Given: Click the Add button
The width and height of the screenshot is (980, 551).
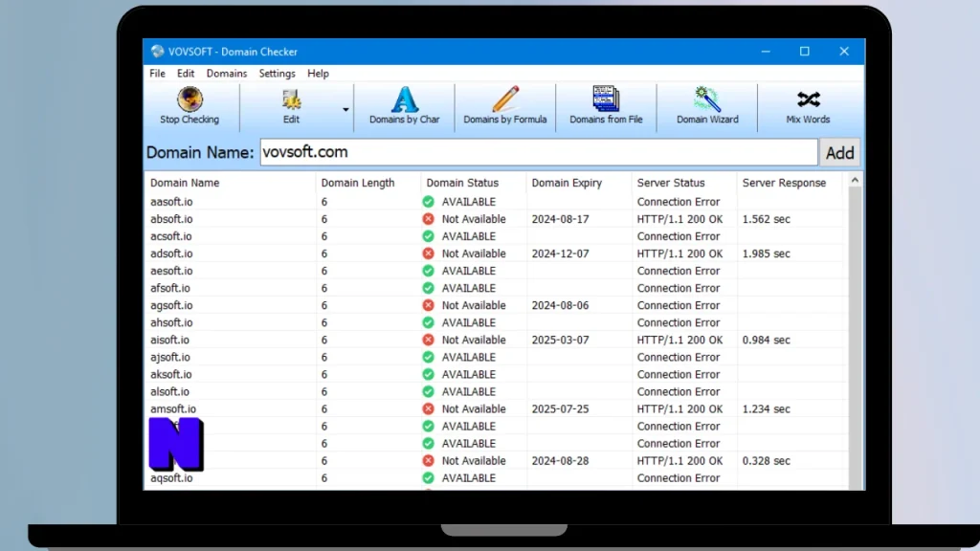Looking at the screenshot, I should point(839,152).
